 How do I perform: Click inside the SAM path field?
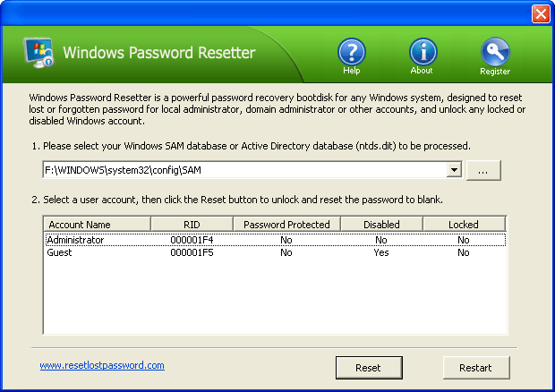point(244,170)
